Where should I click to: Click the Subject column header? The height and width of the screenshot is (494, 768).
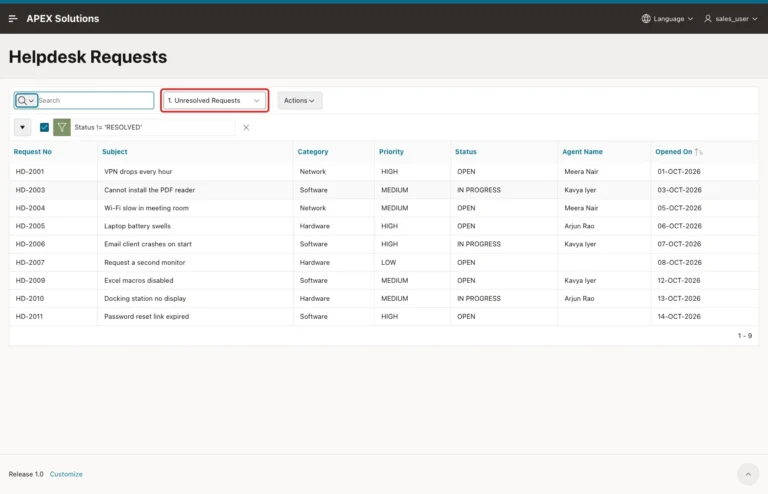pyautogui.click(x=115, y=152)
